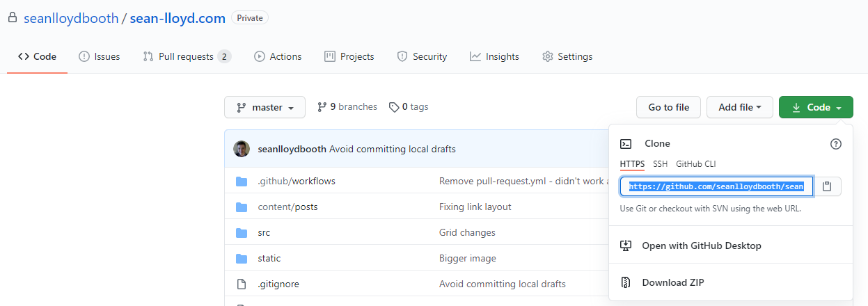Select the HTTPS clone tab
This screenshot has width=868, height=306.
pyautogui.click(x=632, y=164)
